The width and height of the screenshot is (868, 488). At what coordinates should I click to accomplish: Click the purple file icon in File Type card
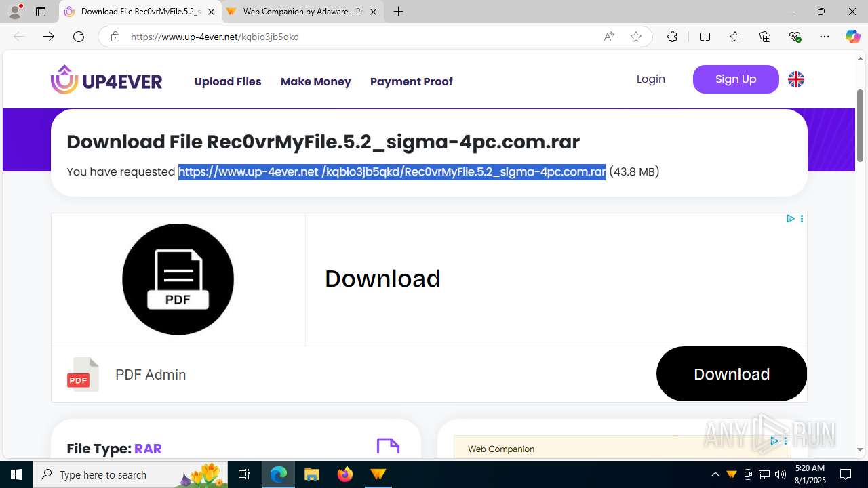(x=388, y=447)
